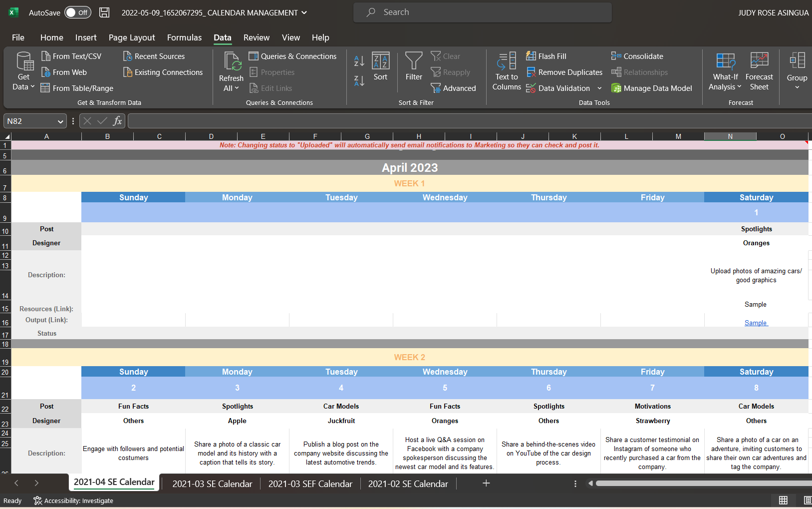Click previous sheet navigation arrow
Screen dimensions: 812x509
(16, 483)
